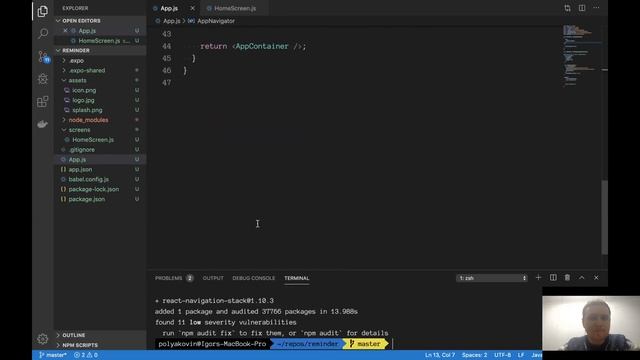Viewport: 640px width, 360px height.
Task: Click the AppNavigator breadcrumb
Action: (x=216, y=21)
